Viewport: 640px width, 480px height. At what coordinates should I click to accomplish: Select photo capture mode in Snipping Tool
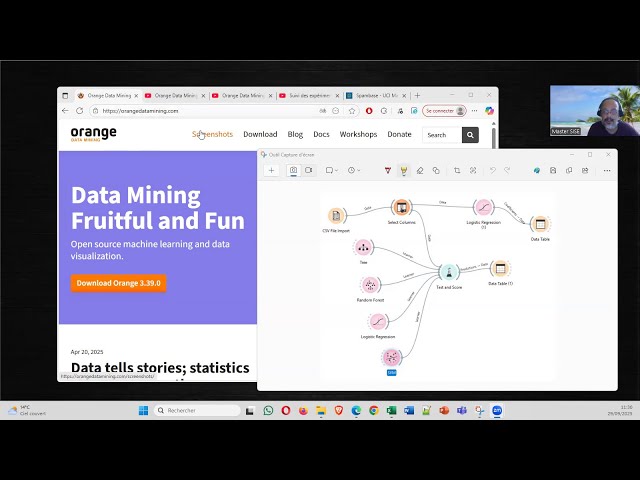293,170
